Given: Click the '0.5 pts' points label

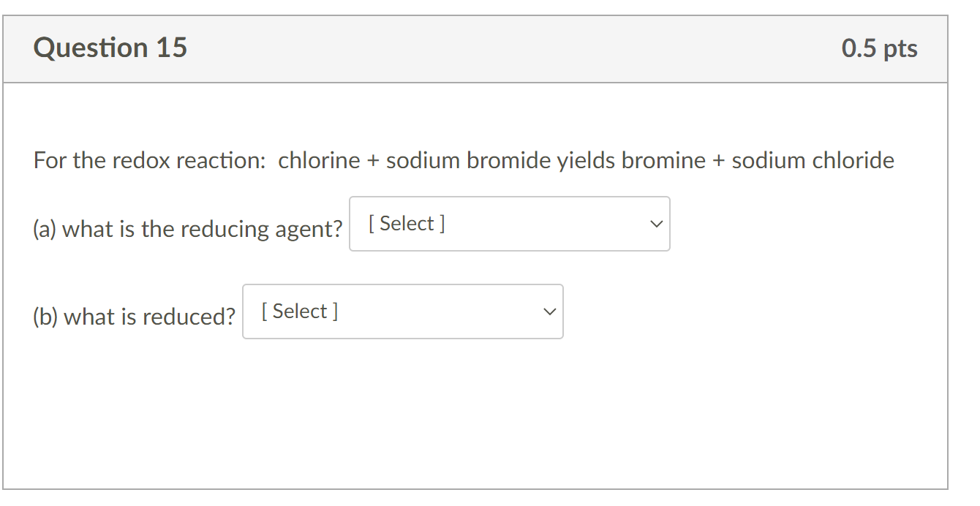Looking at the screenshot, I should point(879,48).
